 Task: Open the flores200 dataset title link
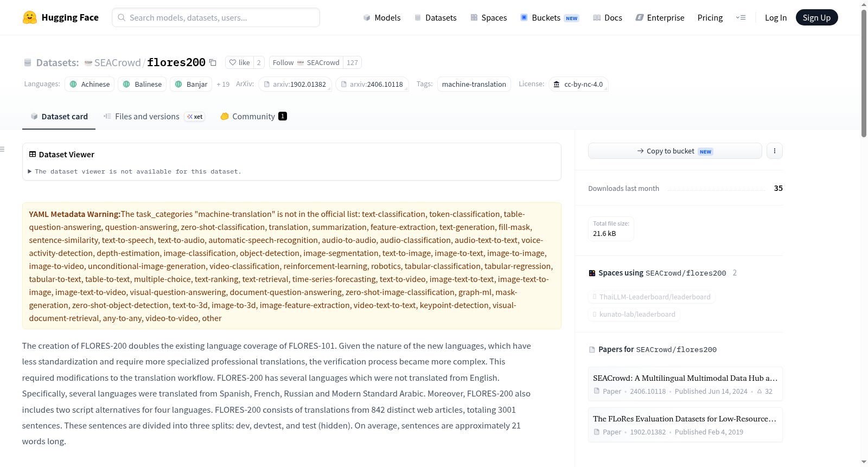click(176, 62)
